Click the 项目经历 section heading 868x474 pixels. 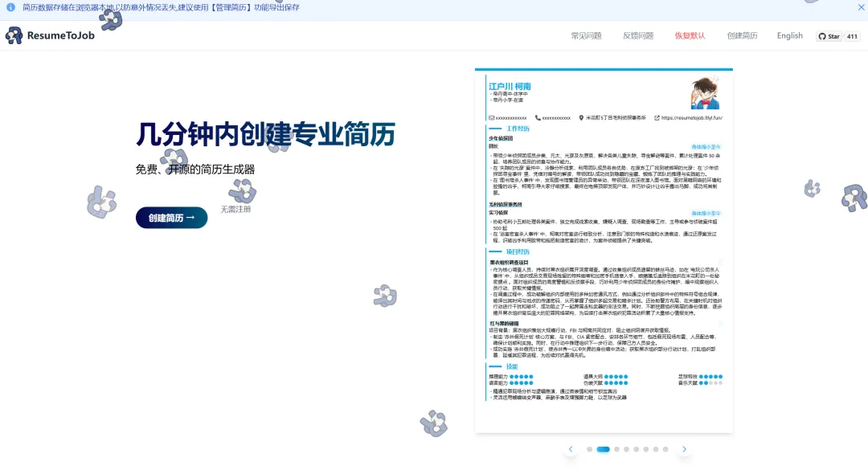518,251
